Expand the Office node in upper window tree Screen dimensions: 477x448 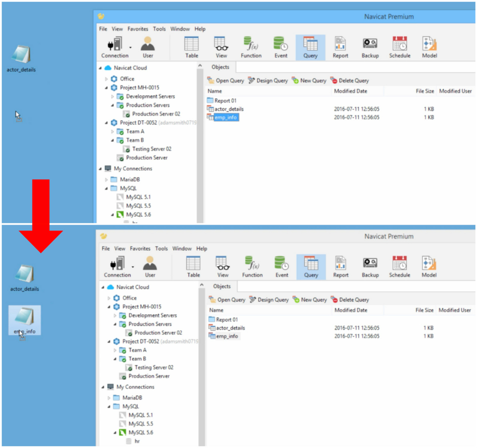106,79
